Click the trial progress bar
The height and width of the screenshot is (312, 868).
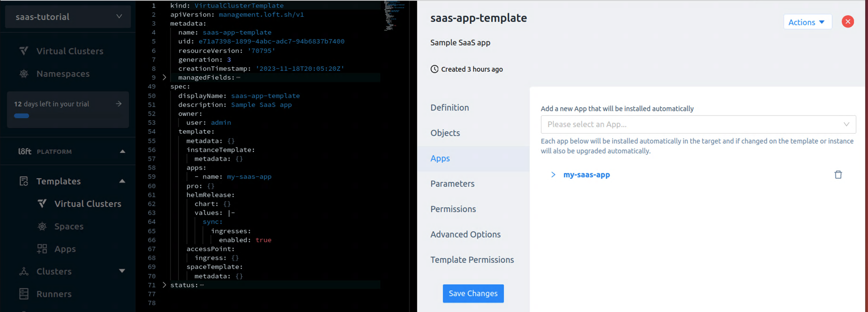pos(21,116)
